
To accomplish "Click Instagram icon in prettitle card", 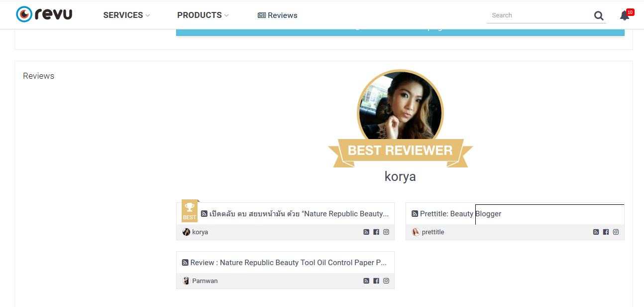I will 616,232.
